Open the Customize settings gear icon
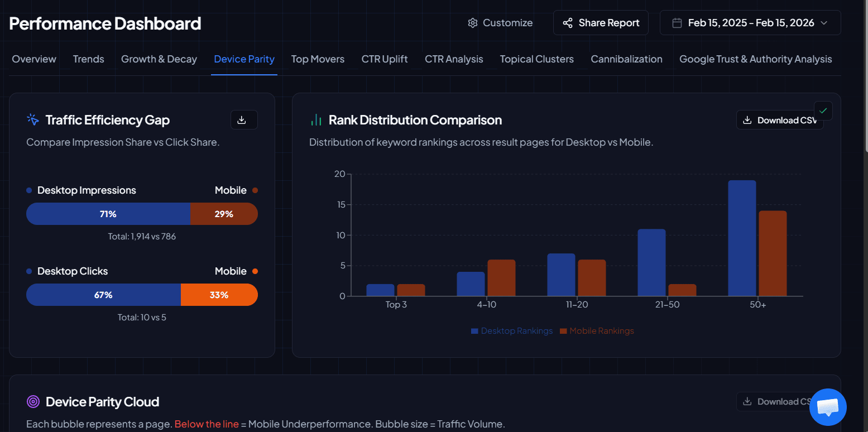The height and width of the screenshot is (432, 868). click(472, 22)
